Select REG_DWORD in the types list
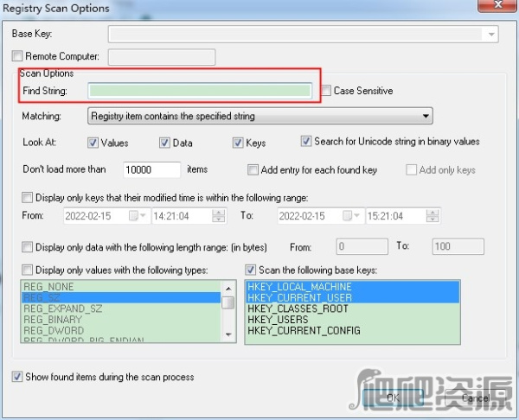The height and width of the screenshot is (420, 519). (x=121, y=330)
